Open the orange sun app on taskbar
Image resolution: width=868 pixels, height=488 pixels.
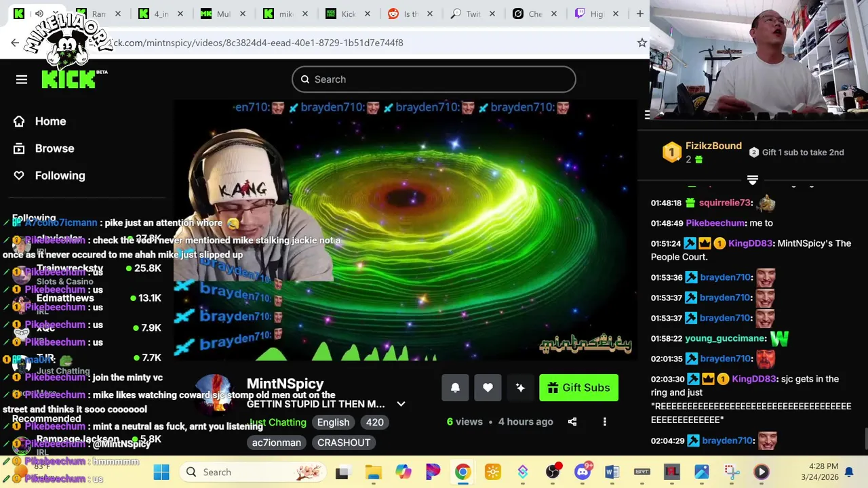click(x=492, y=472)
